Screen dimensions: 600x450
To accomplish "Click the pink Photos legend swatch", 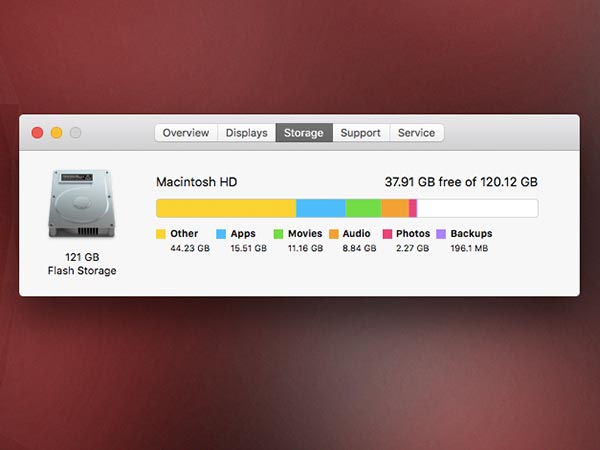I will pyautogui.click(x=387, y=234).
